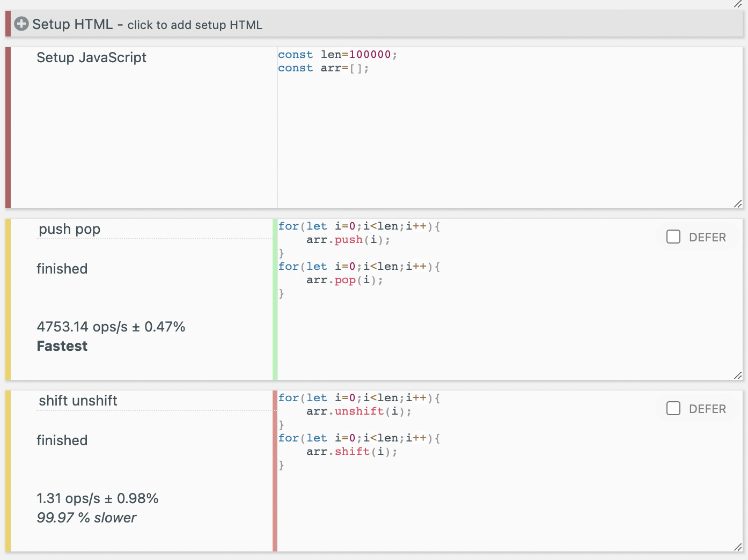Click the 'click to add setup HTML' text
The width and height of the screenshot is (748, 560).
pyautogui.click(x=195, y=25)
